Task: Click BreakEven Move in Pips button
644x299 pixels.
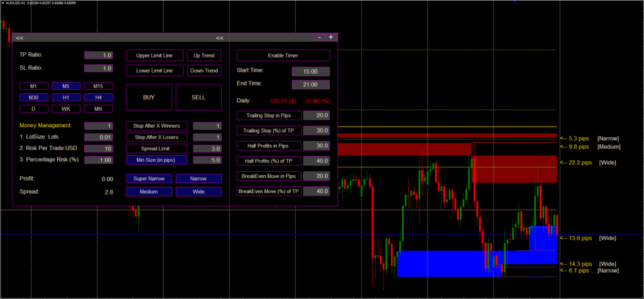Action: click(x=269, y=176)
